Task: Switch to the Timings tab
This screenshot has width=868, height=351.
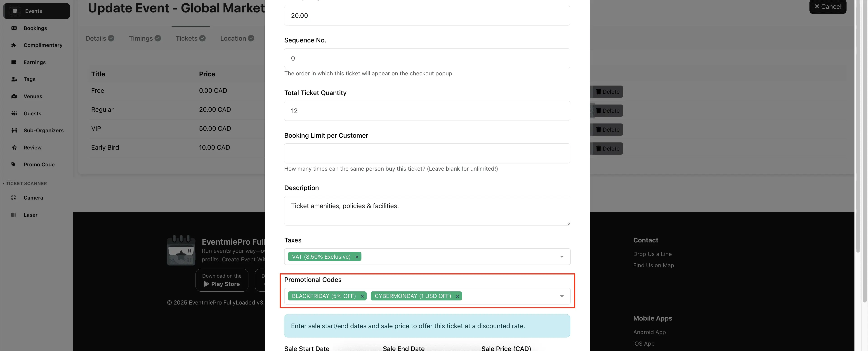Action: [x=145, y=38]
